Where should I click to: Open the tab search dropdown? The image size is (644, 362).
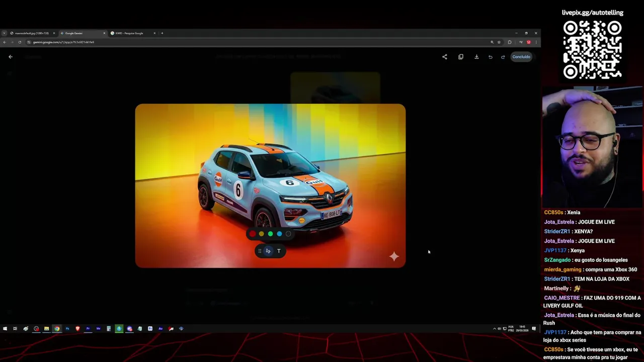(4, 33)
